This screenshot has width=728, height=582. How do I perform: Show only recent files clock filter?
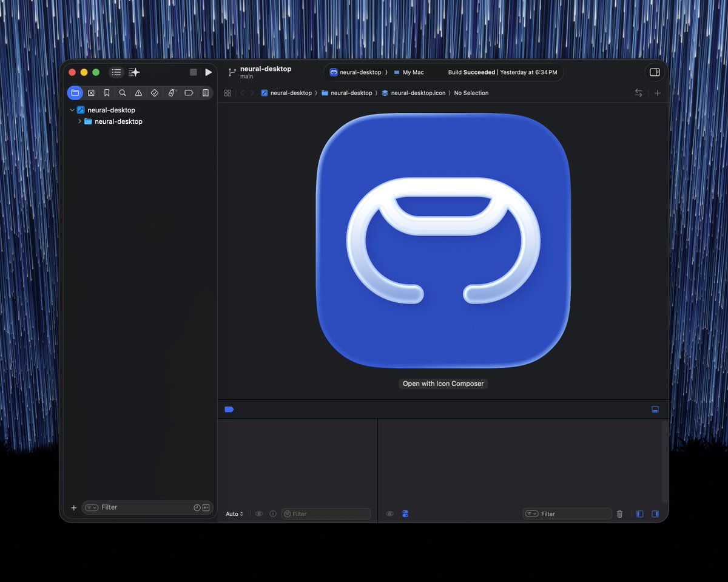coord(197,508)
